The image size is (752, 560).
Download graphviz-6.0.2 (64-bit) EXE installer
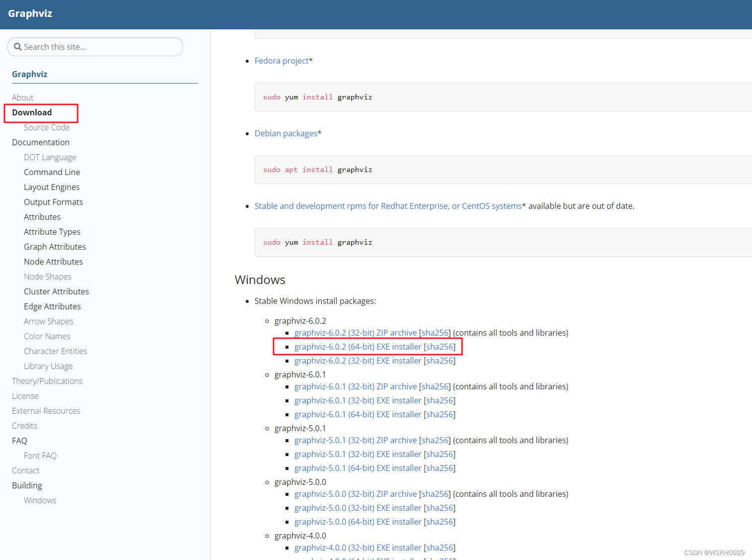coord(358,347)
